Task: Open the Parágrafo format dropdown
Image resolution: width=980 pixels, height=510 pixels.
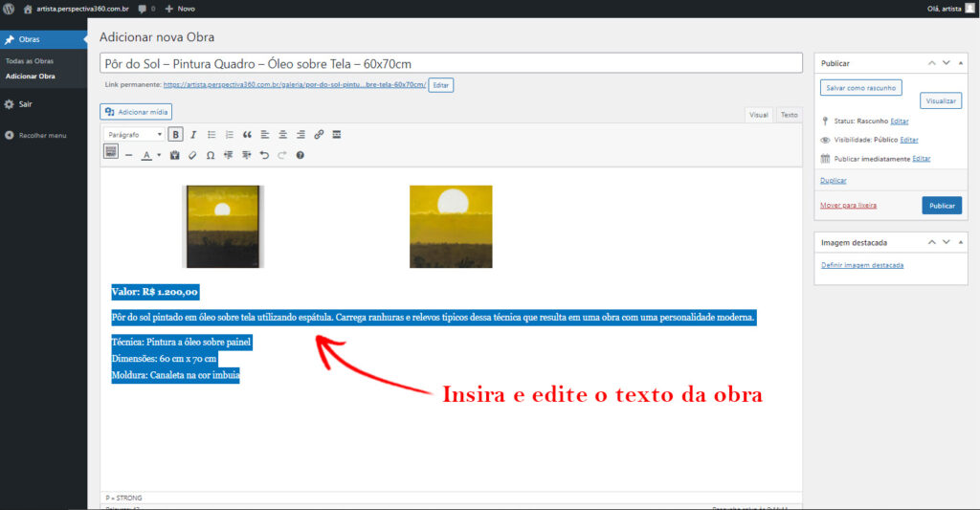Action: (134, 134)
